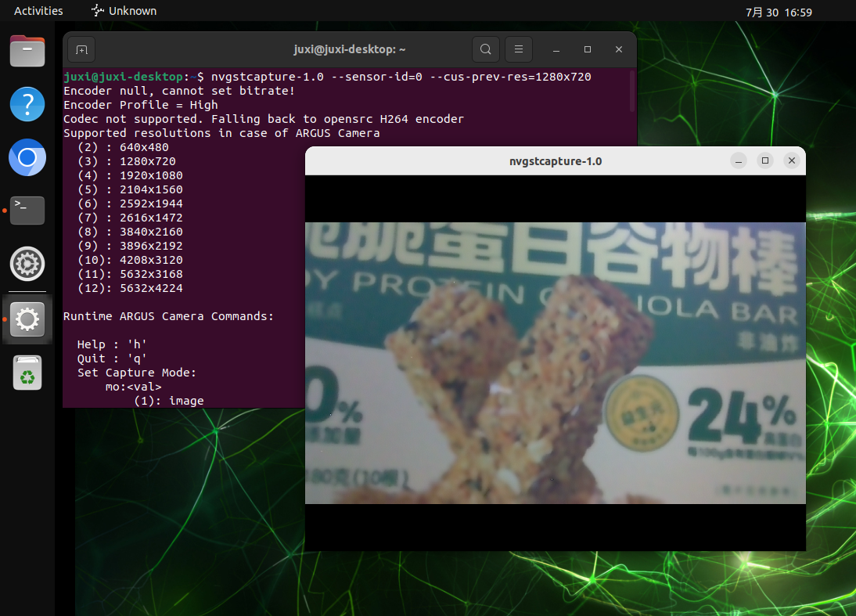Open the white round gear app in dock
The height and width of the screenshot is (616, 856).
27,264
